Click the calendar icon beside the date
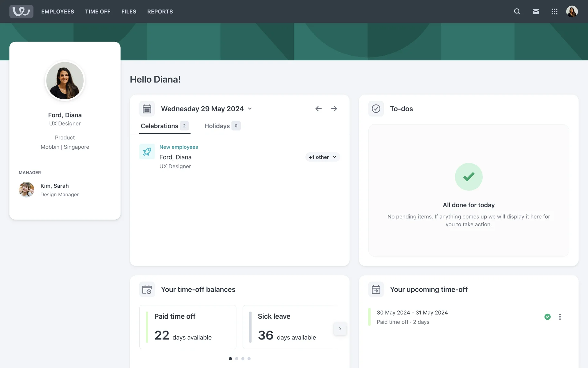 coord(147,109)
